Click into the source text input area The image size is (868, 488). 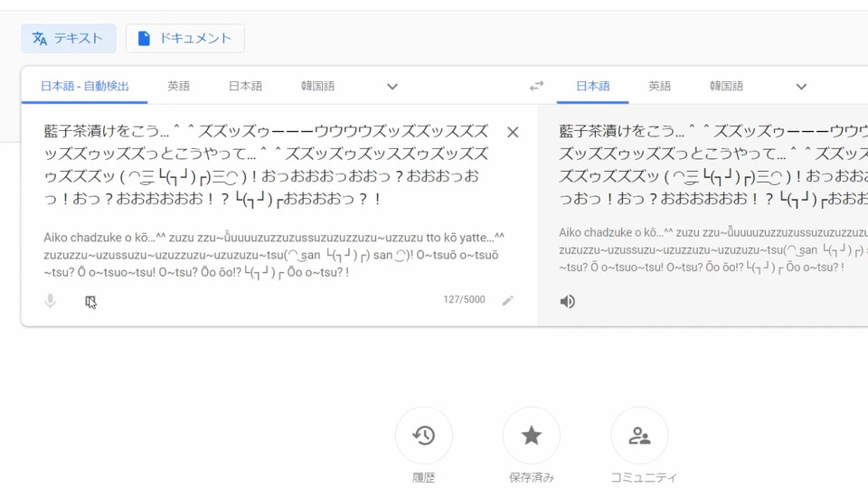click(x=267, y=164)
